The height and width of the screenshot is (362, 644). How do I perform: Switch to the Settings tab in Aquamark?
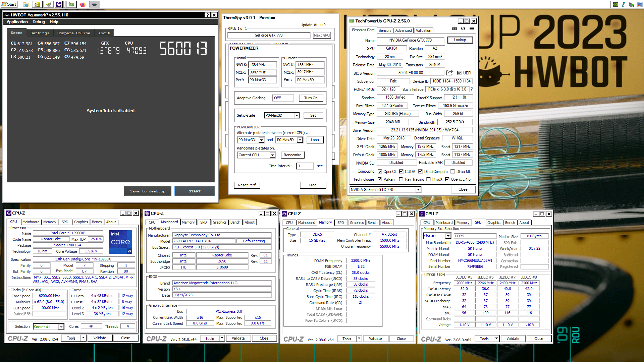coord(40,33)
